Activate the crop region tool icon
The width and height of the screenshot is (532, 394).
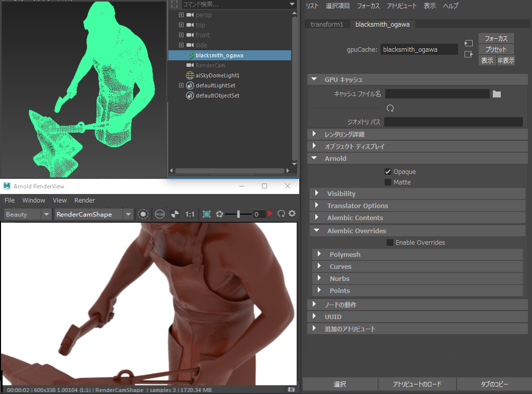click(206, 214)
